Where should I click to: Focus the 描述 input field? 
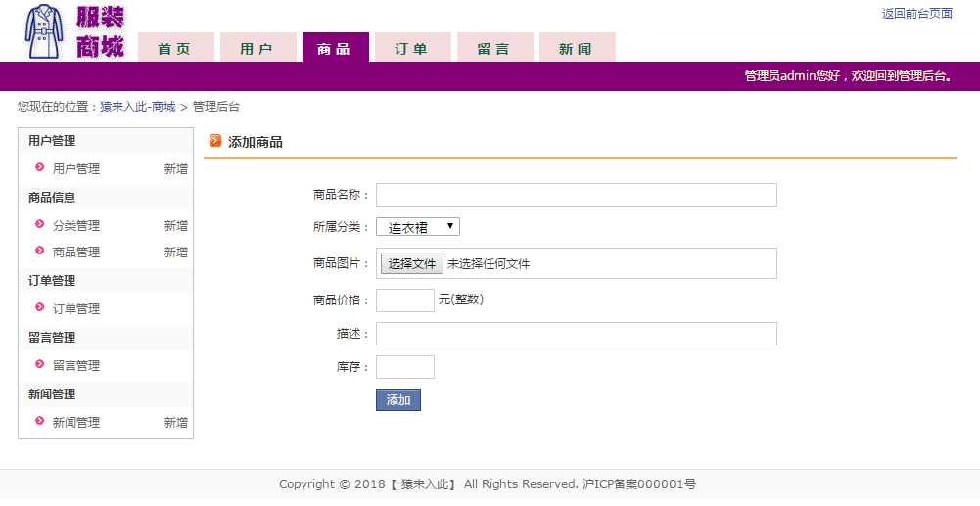click(x=577, y=334)
